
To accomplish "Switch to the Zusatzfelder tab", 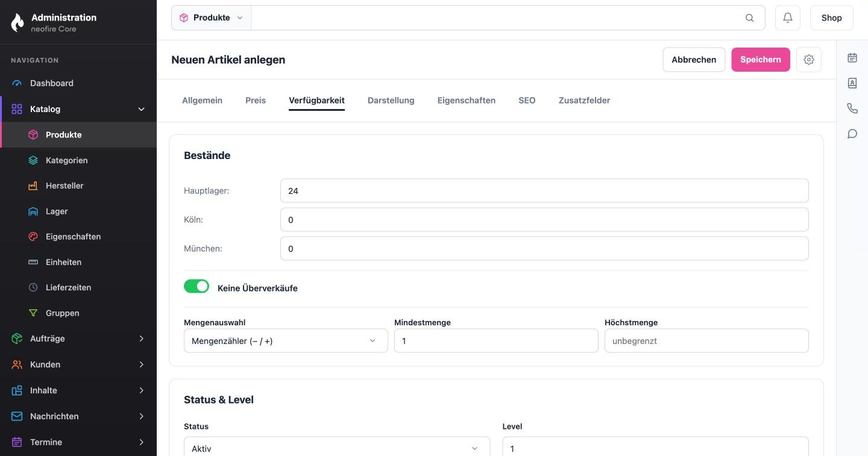I will pos(584,101).
